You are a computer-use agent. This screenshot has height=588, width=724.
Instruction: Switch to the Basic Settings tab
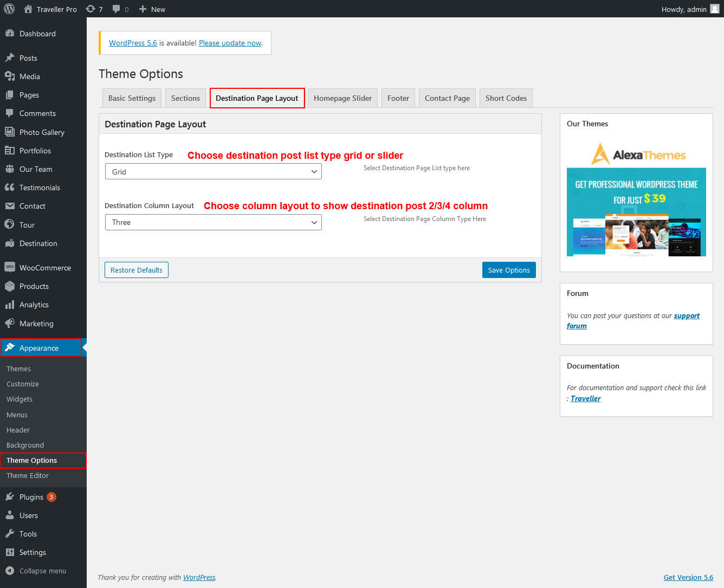(132, 98)
